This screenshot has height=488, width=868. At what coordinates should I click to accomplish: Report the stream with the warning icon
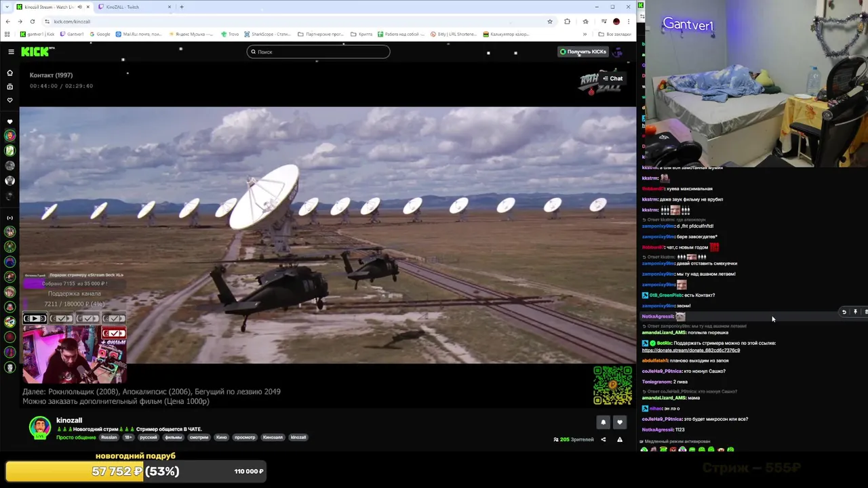point(619,439)
